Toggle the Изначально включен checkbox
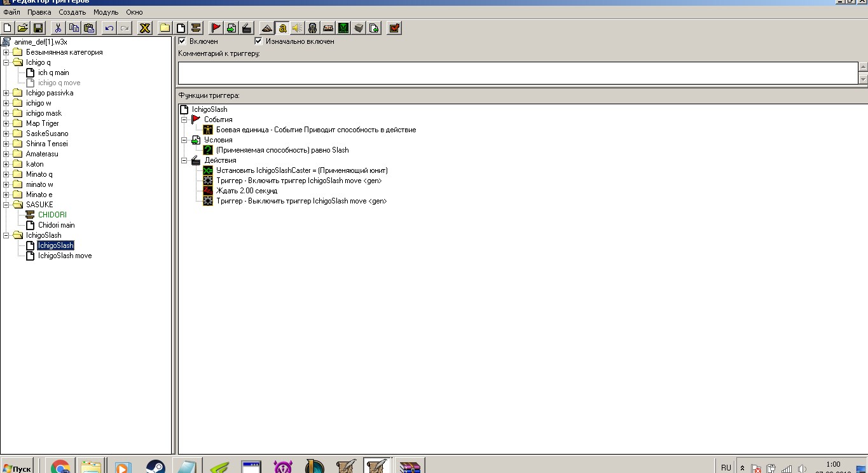This screenshot has width=868, height=473. [258, 41]
